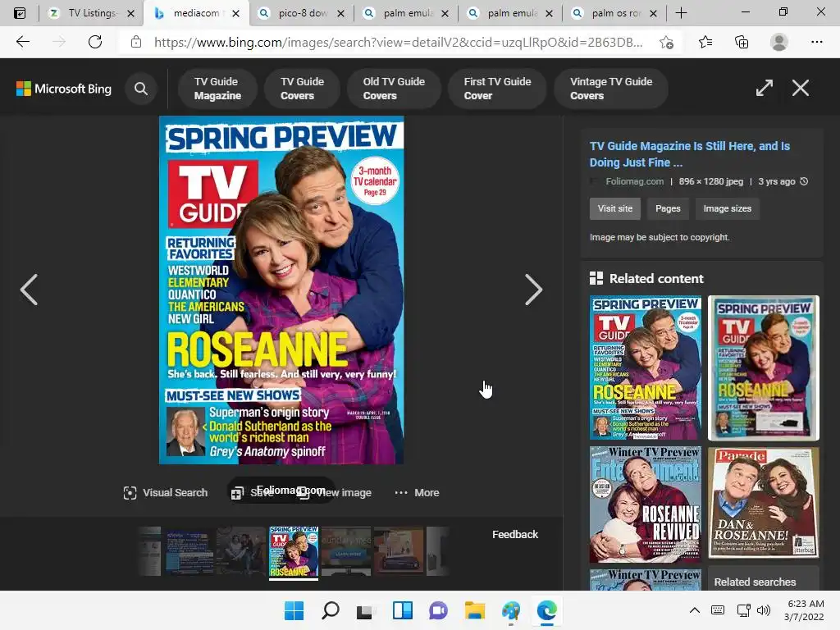
Task: Open the Favorites list icon
Action: coord(705,42)
